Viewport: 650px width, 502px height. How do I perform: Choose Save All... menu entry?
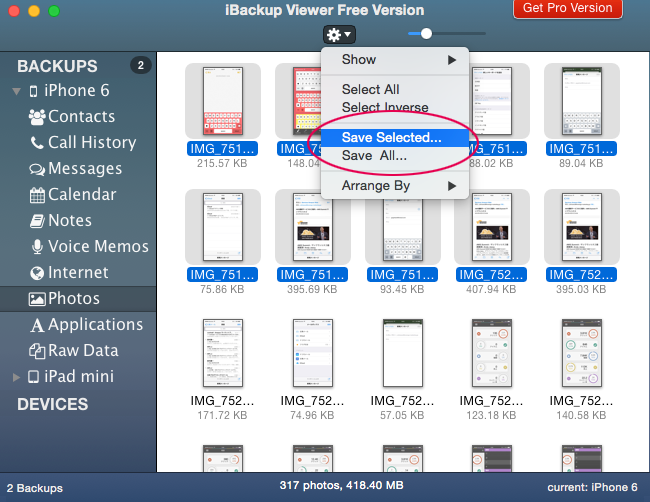[395, 156]
